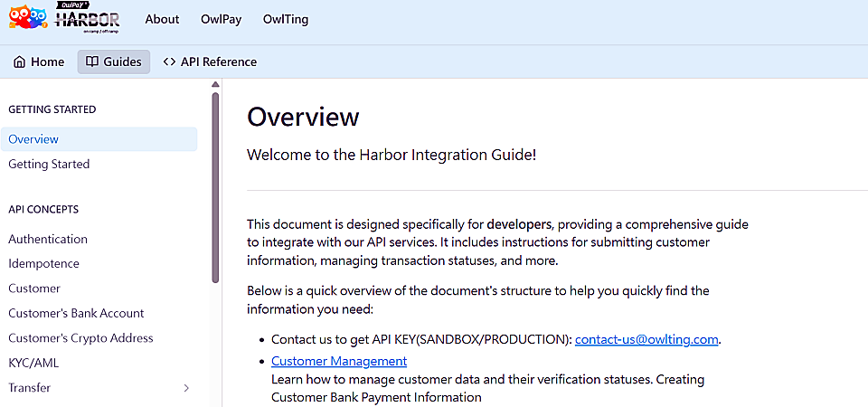Click the API CONCEPTS section label
Viewport: 868px width, 407px height.
click(x=43, y=209)
